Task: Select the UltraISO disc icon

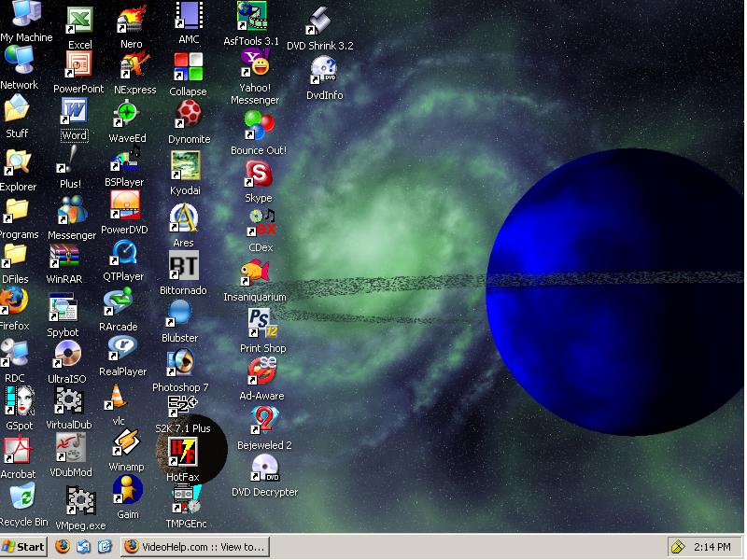Action: [x=66, y=355]
